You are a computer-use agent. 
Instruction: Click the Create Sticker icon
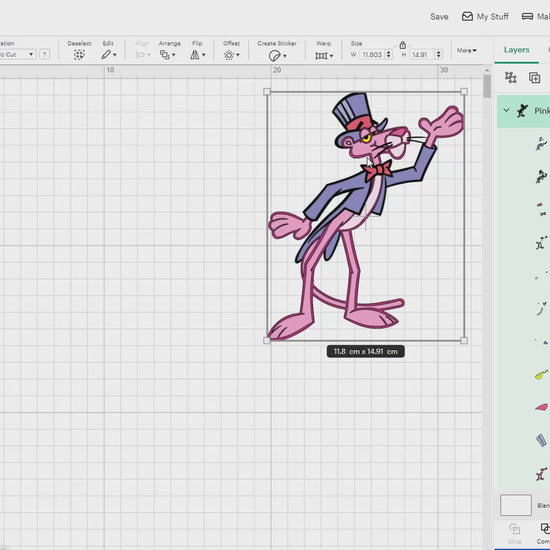click(x=274, y=56)
